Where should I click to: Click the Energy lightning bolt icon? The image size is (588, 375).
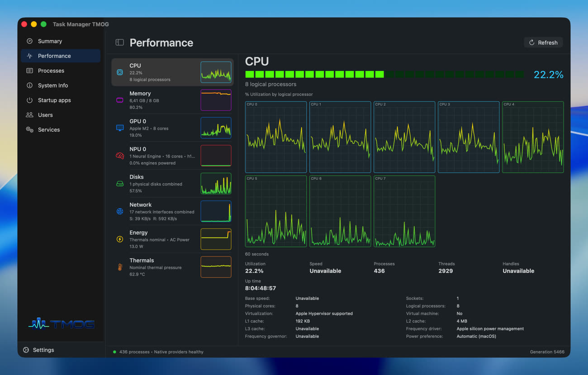[120, 239]
